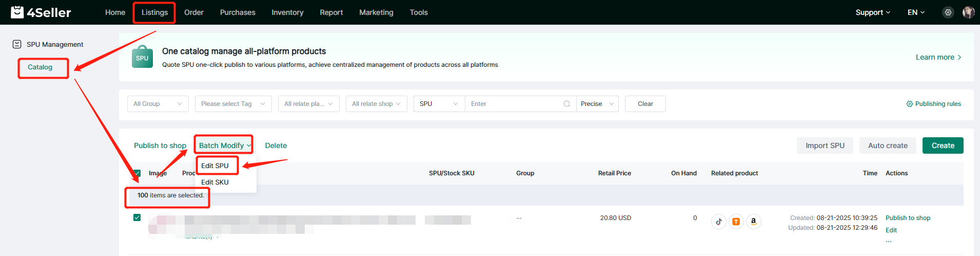Click the Edit link in row actions
The height and width of the screenshot is (256, 980).
tap(891, 230)
